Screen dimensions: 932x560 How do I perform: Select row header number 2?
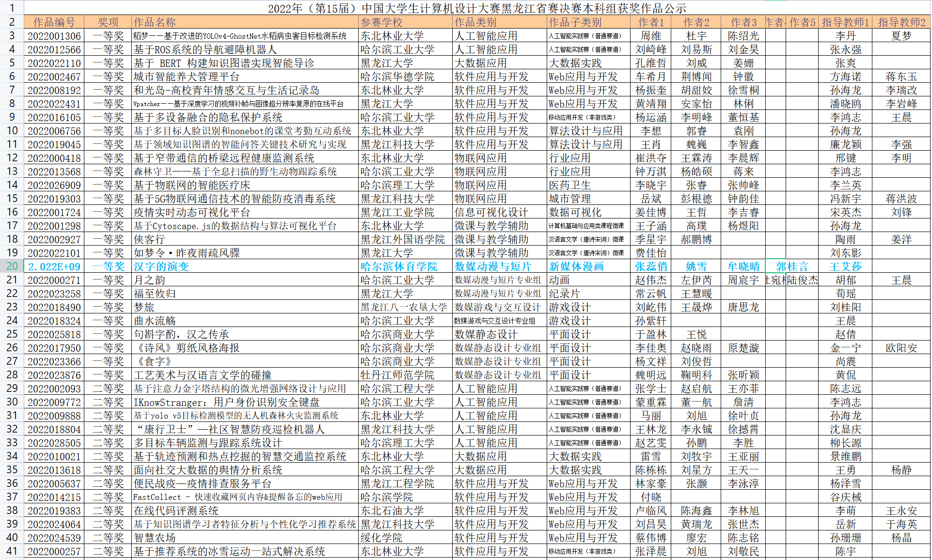click(12, 22)
